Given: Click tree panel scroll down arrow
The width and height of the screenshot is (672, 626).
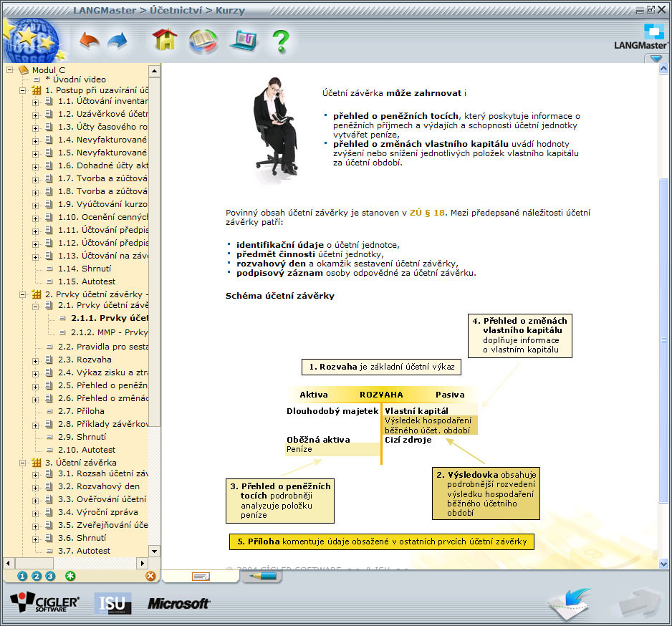Looking at the screenshot, I should point(154,551).
